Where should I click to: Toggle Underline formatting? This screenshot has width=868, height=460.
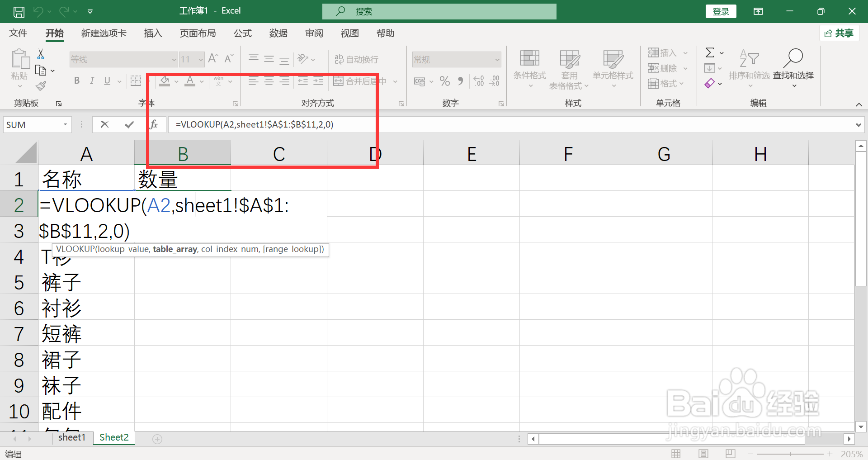107,81
